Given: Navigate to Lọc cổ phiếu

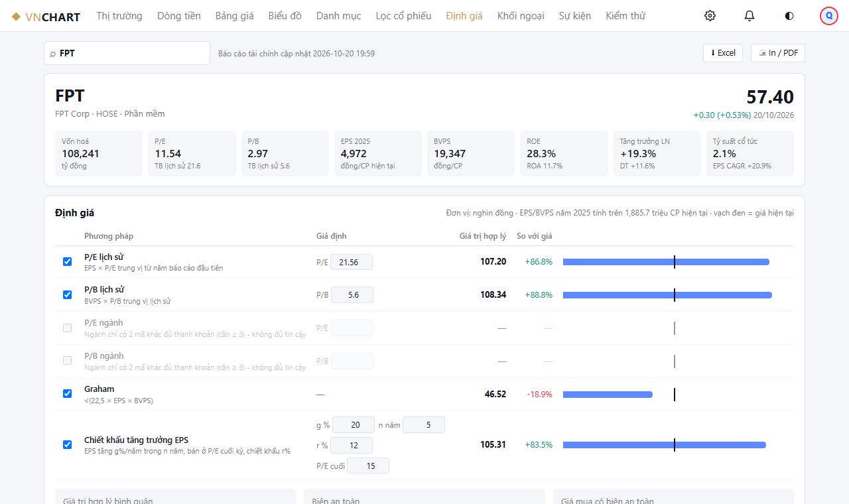Looking at the screenshot, I should click(x=403, y=16).
